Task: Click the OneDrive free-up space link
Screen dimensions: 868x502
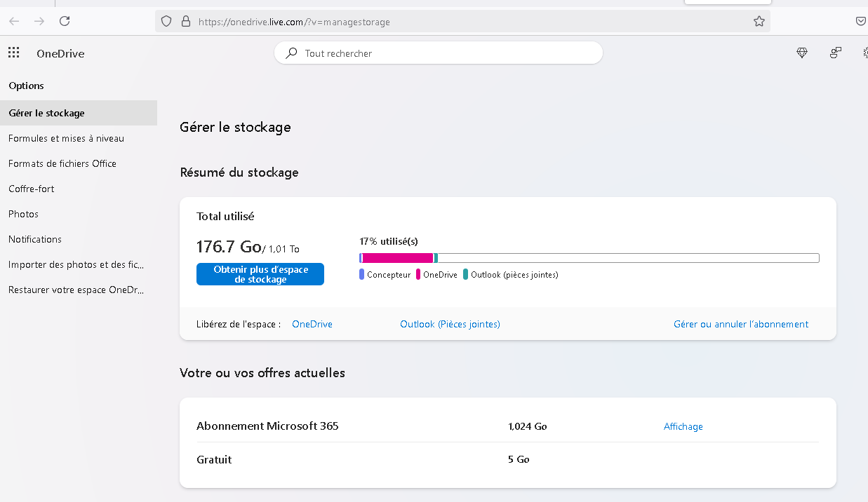Action: (x=312, y=324)
